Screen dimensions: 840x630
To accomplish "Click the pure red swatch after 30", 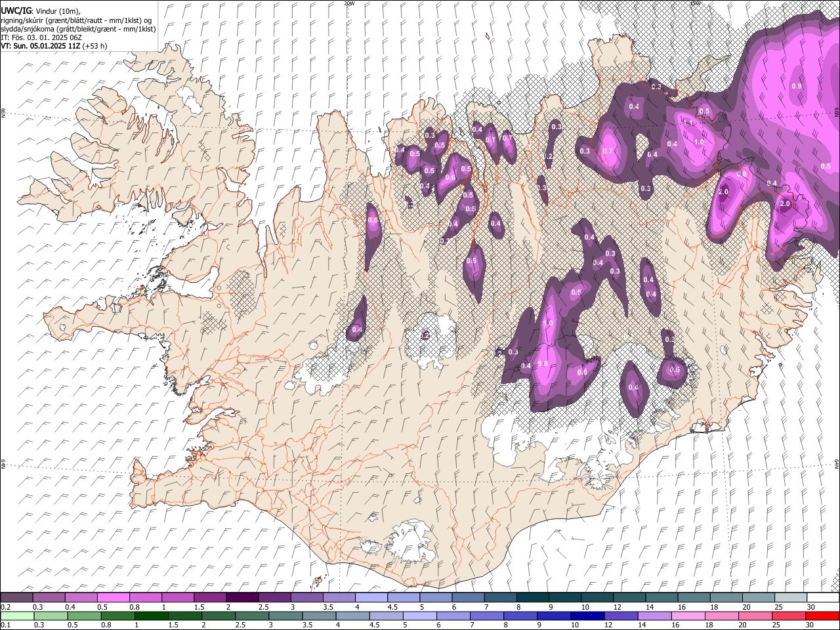I will [x=823, y=616].
